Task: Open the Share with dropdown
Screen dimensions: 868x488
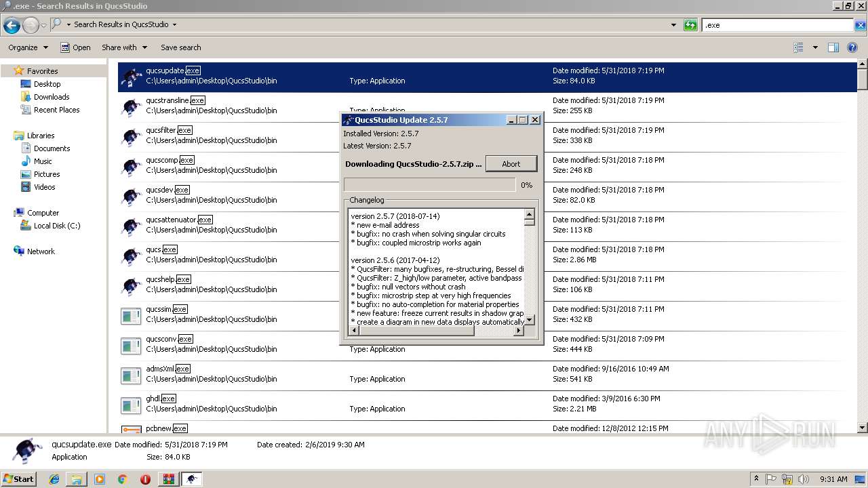Action: [124, 47]
